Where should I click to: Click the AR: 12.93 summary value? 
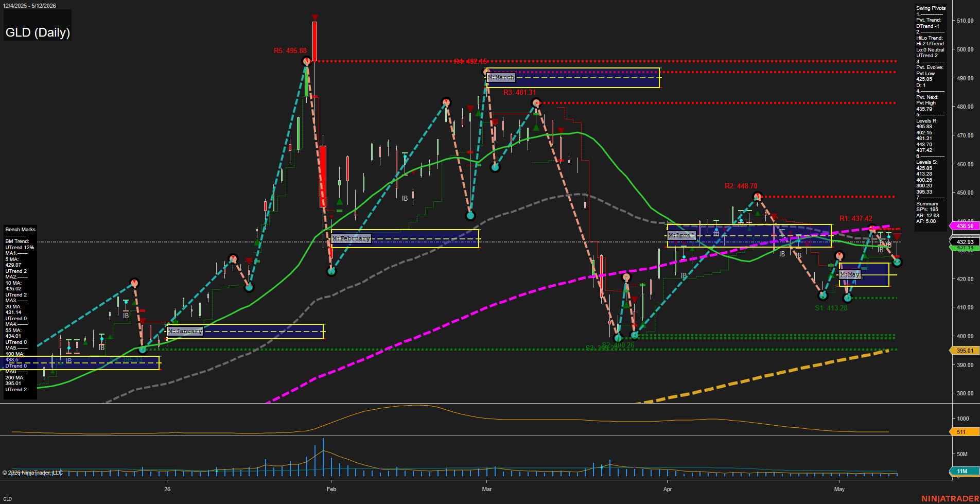tap(927, 216)
